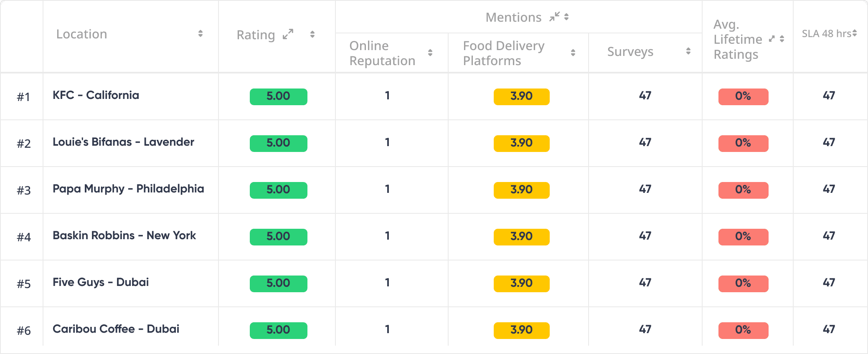
Task: Collapse the Mentions column group
Action: [x=554, y=17]
